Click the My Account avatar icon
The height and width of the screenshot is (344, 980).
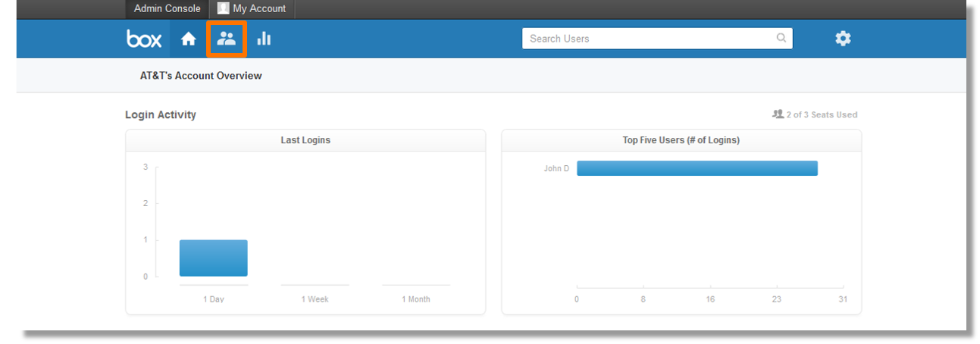click(223, 8)
